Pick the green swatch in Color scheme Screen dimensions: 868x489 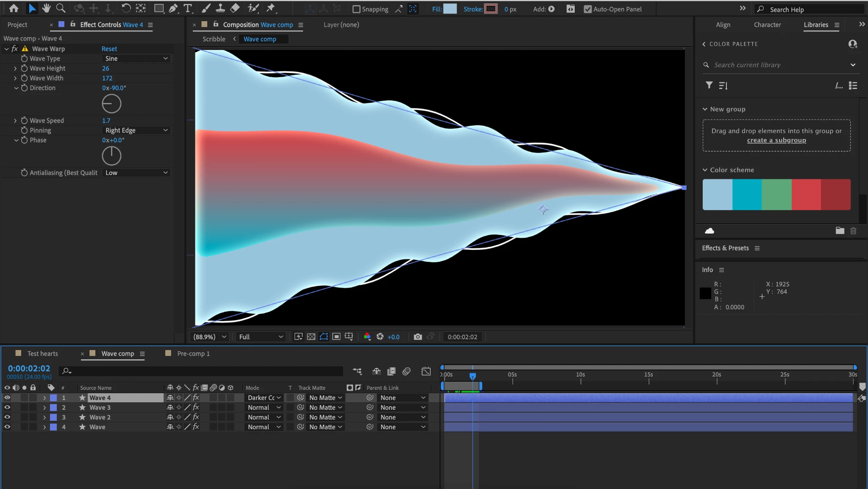(776, 194)
